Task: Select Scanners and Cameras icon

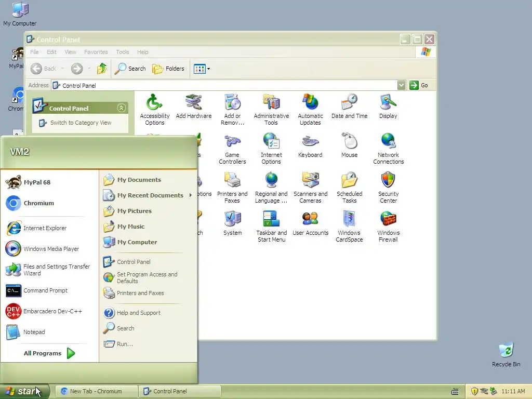Action: tap(311, 188)
